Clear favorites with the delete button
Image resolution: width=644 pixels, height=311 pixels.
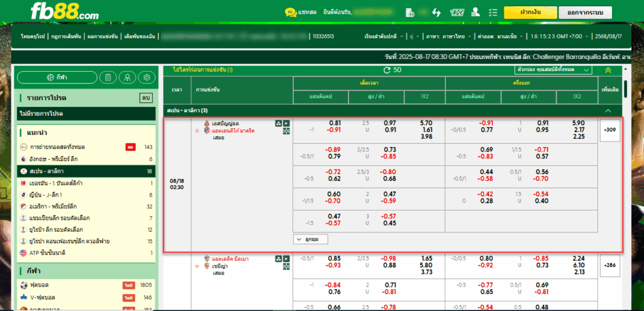point(145,98)
